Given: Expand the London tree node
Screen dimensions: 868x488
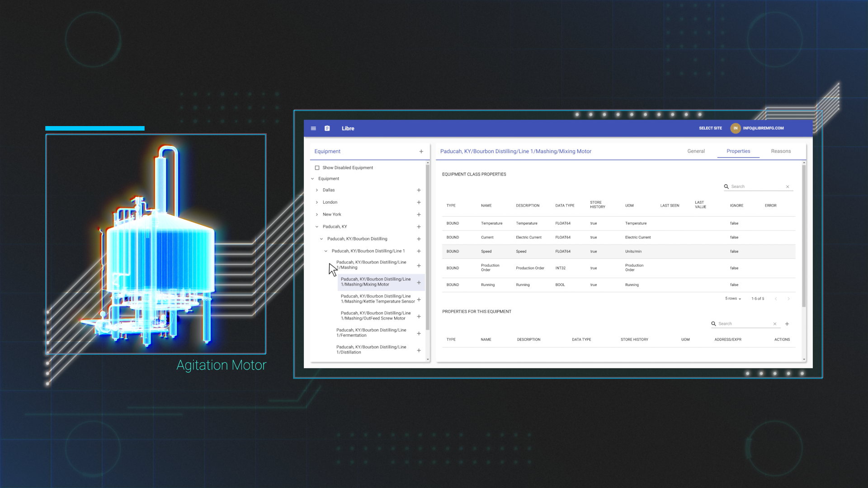Looking at the screenshot, I should [x=317, y=202].
